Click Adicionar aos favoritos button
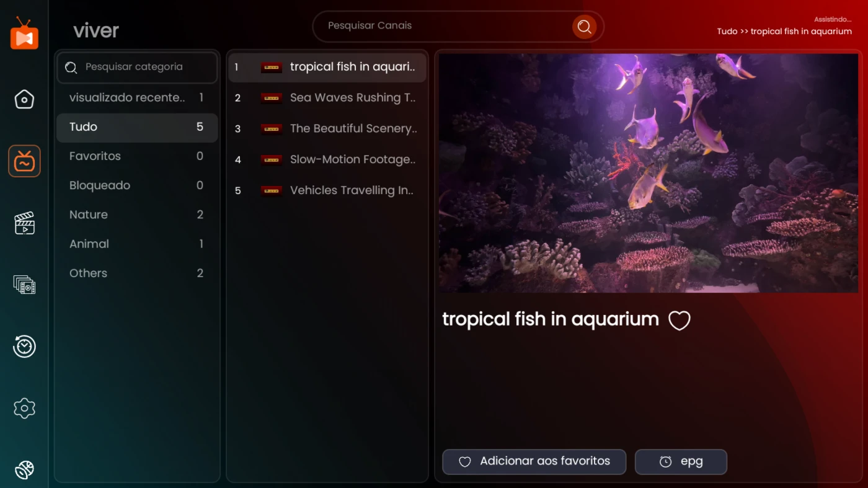Image resolution: width=868 pixels, height=488 pixels. (534, 462)
